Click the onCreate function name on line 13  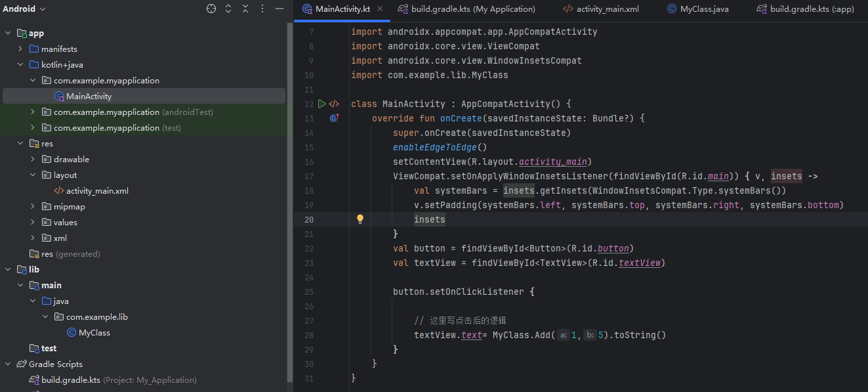click(x=461, y=118)
